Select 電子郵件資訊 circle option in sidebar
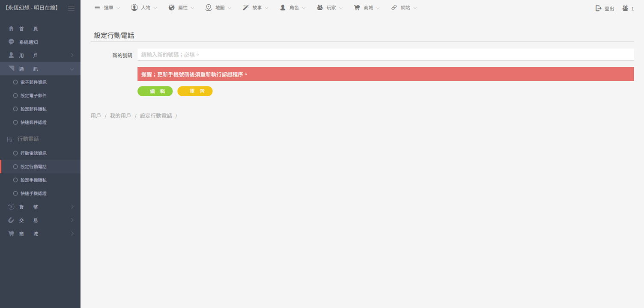Viewport: 644px width, 308px height. (15, 82)
